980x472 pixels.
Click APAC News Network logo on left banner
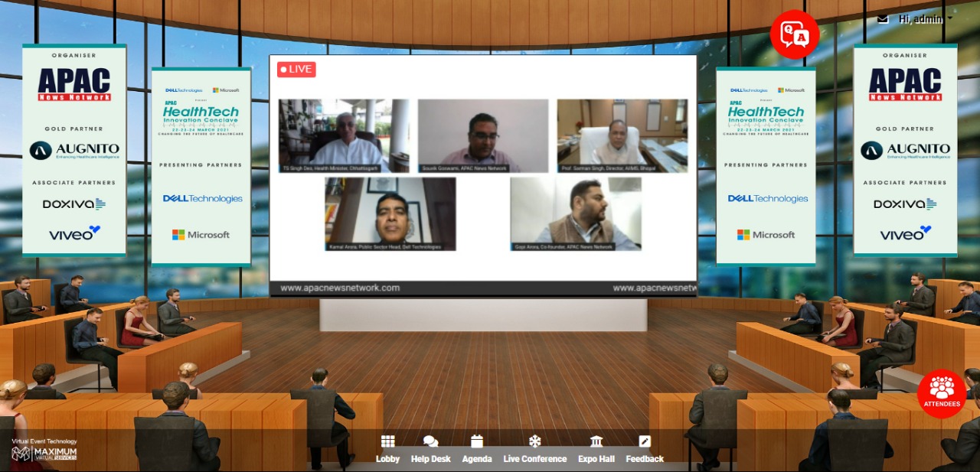pyautogui.click(x=74, y=84)
